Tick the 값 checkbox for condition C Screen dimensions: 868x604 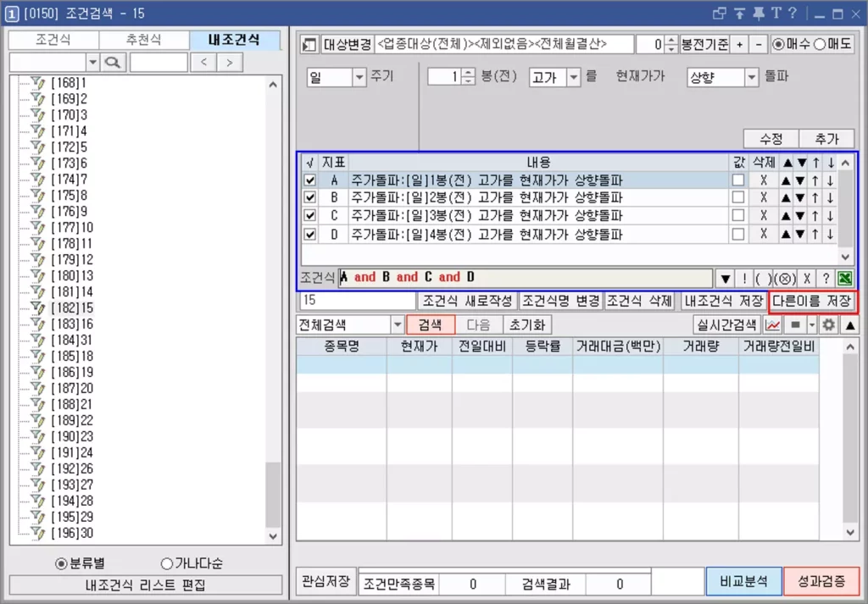[x=738, y=216]
